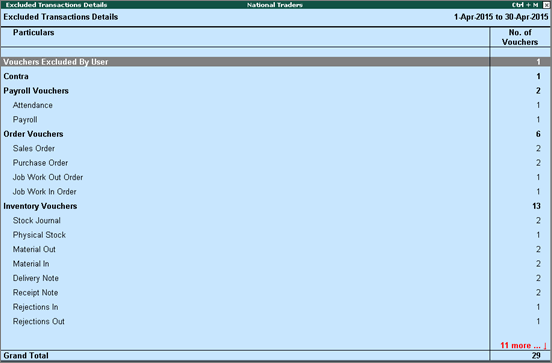Image resolution: width=552 pixels, height=363 pixels.
Task: Click the red 11 more indicator
Action: tap(523, 345)
